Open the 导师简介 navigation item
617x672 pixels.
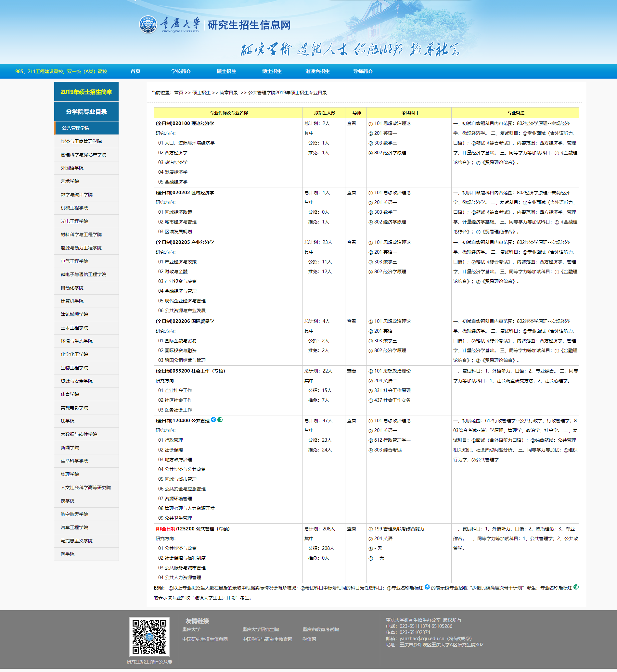point(363,71)
